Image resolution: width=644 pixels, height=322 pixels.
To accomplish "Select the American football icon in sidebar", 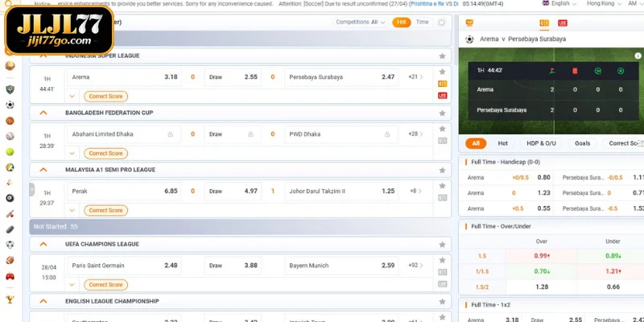I will click(10, 260).
